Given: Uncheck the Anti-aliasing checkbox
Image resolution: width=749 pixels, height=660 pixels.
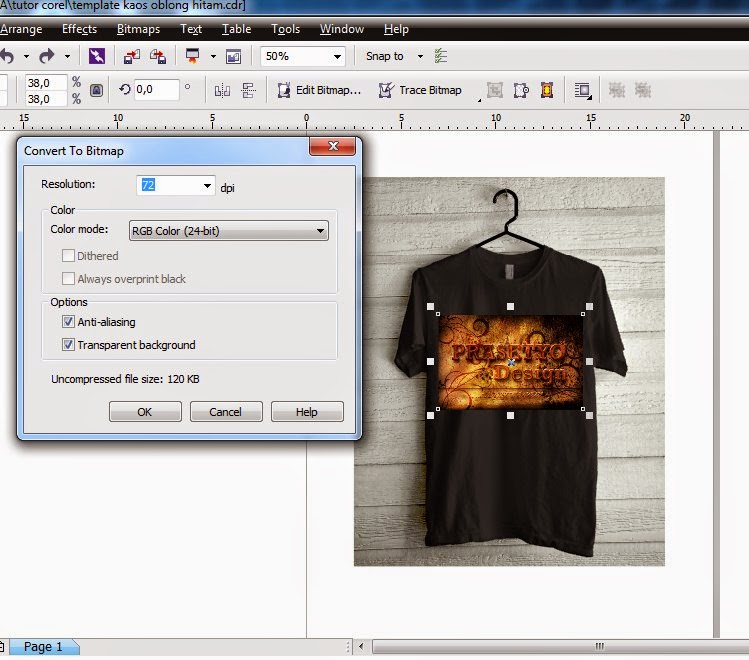Looking at the screenshot, I should tap(68, 322).
